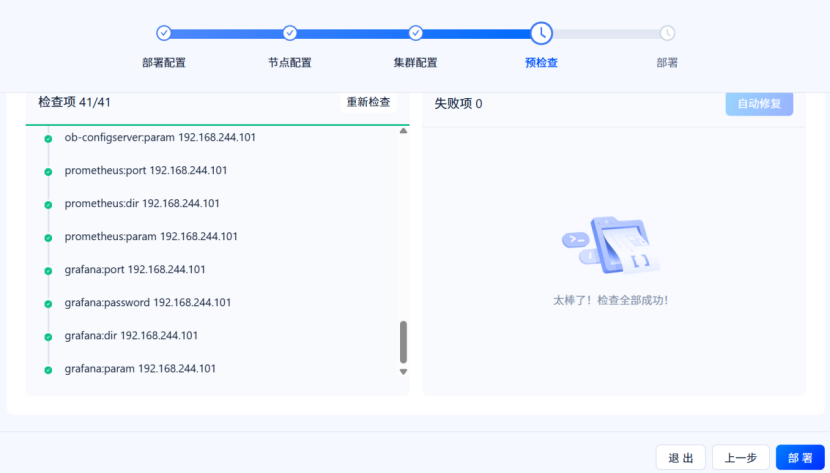Click the text grafana:port 192.168.244.101
This screenshot has width=830, height=473.
[x=135, y=270]
